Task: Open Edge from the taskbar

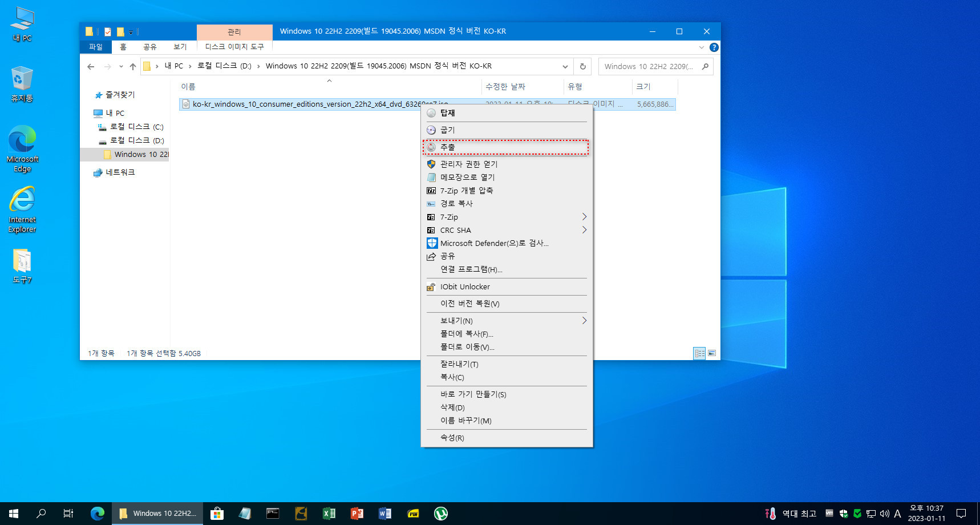Action: pyautogui.click(x=98, y=514)
